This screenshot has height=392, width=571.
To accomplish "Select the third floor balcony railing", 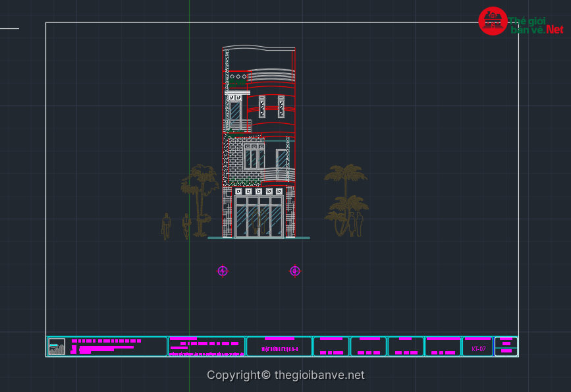I will [x=238, y=126].
